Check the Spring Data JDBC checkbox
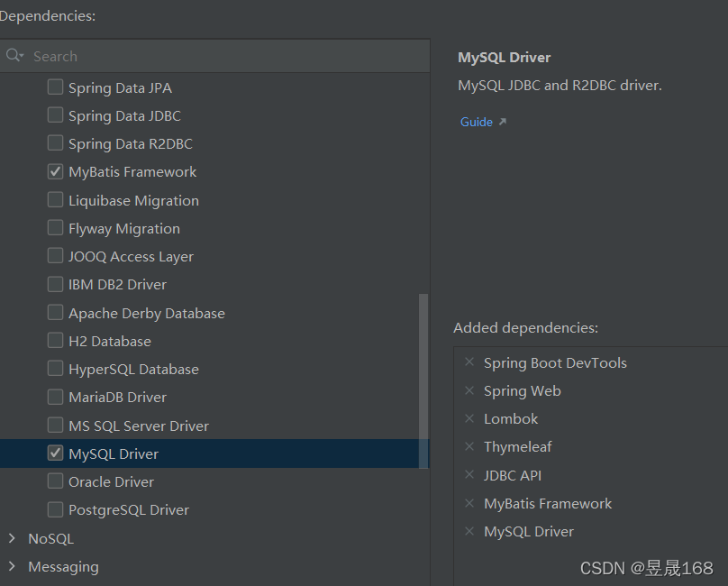 (55, 114)
